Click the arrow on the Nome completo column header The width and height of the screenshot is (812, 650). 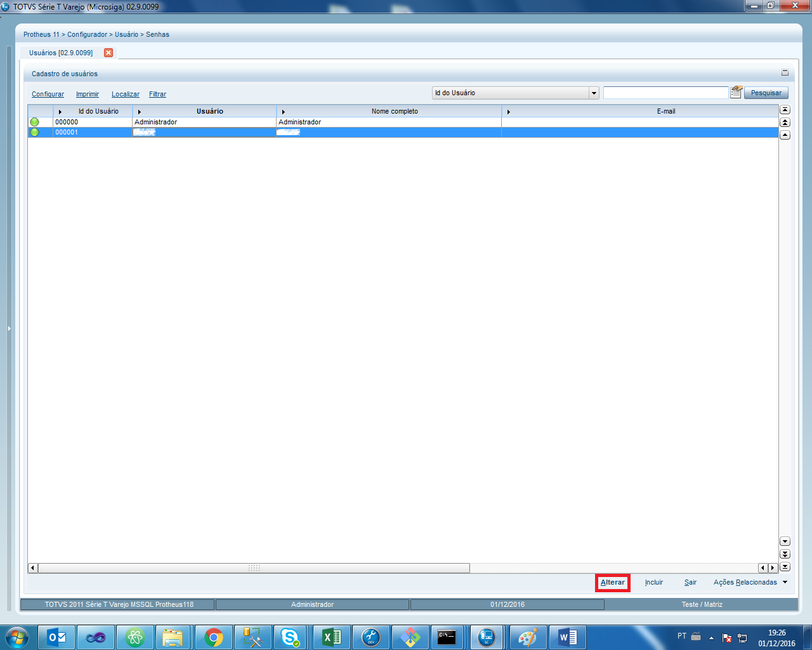click(x=284, y=112)
